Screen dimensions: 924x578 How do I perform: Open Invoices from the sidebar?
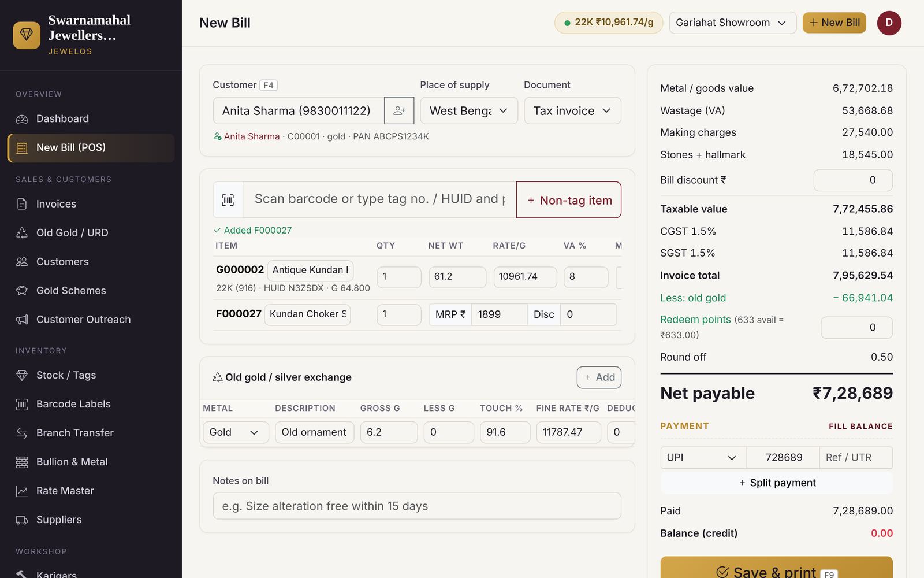(91, 204)
